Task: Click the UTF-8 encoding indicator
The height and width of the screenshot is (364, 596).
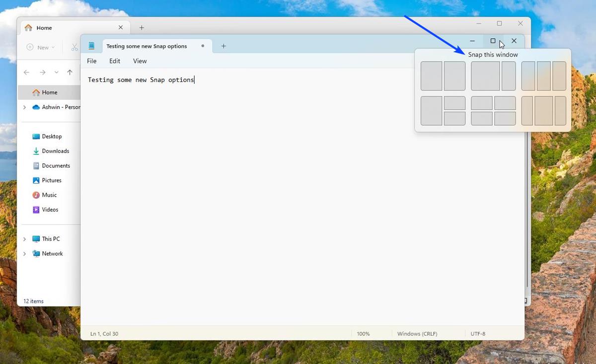Action: [x=478, y=334]
